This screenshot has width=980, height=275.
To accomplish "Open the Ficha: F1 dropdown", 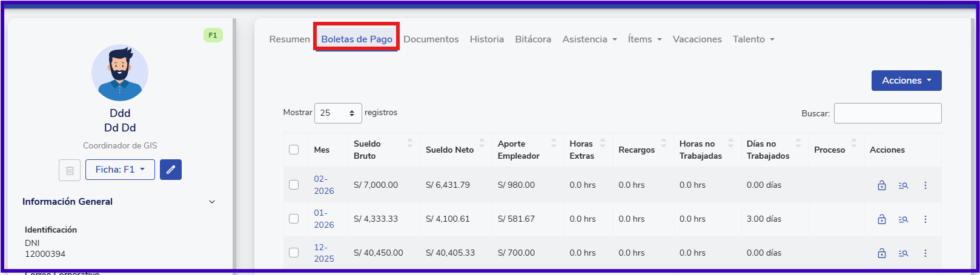I will pos(120,170).
